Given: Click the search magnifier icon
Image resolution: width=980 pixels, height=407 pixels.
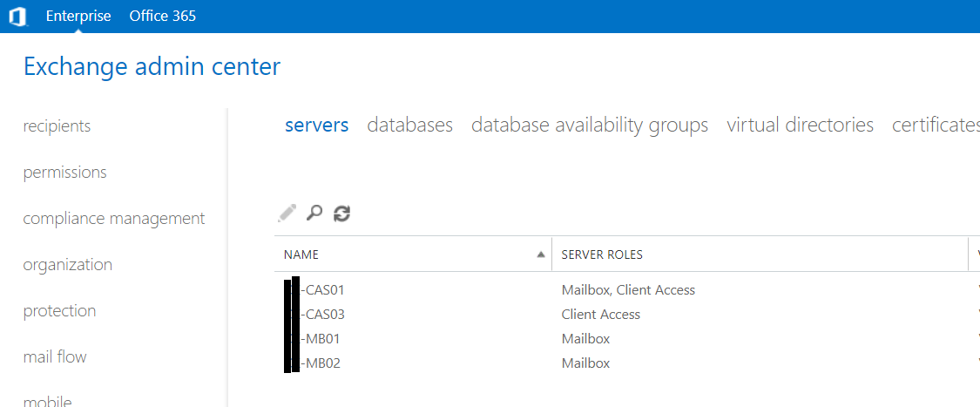Looking at the screenshot, I should [x=314, y=214].
